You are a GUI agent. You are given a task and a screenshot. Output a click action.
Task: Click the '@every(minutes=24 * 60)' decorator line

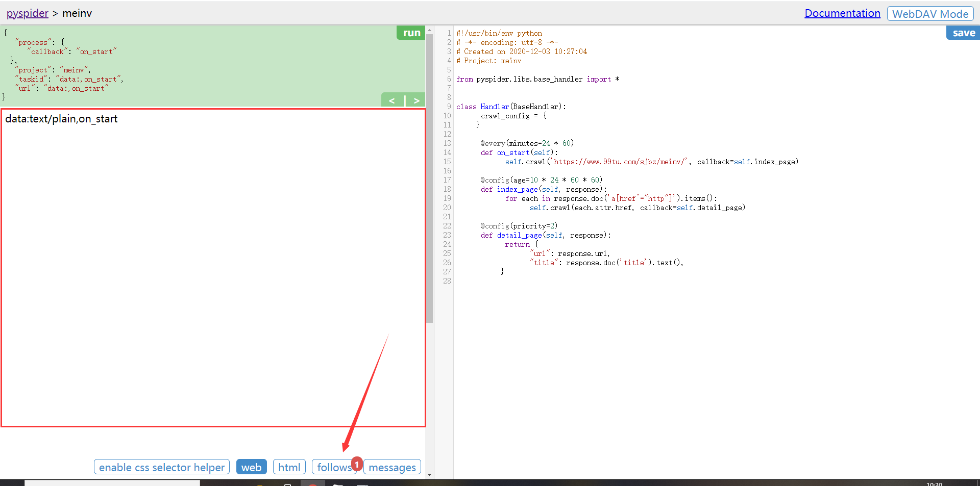[x=527, y=143]
